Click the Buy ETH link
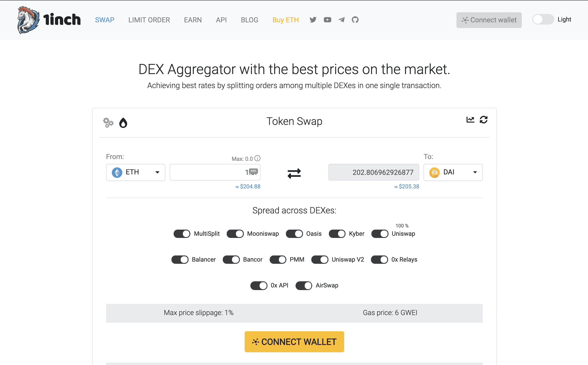Screen dimensions: 588x365 285,20
